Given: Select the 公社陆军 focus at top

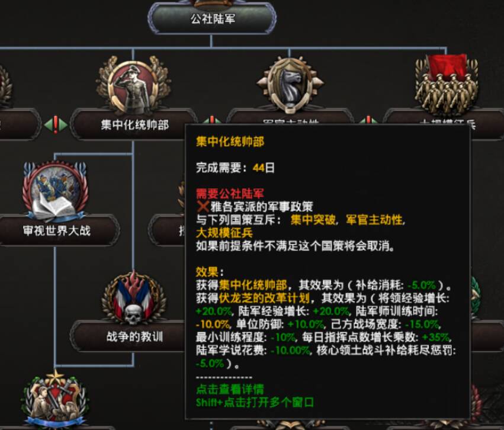Looking at the screenshot, I should coord(212,18).
